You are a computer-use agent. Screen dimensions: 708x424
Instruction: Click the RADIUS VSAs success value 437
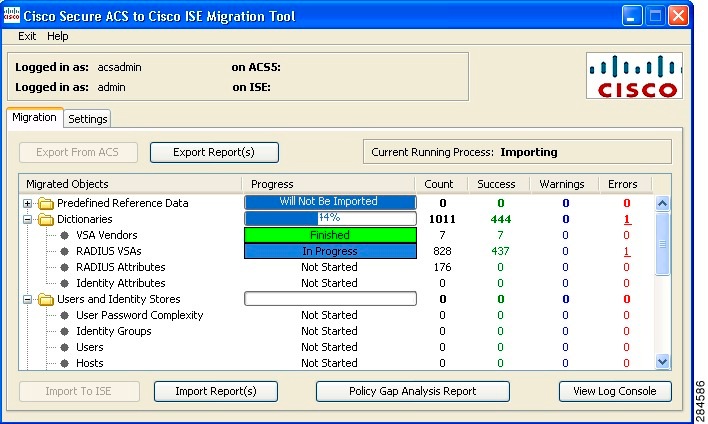pos(500,251)
